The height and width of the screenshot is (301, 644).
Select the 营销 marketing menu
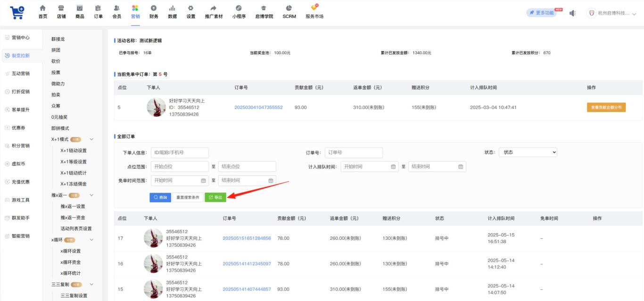tap(135, 12)
